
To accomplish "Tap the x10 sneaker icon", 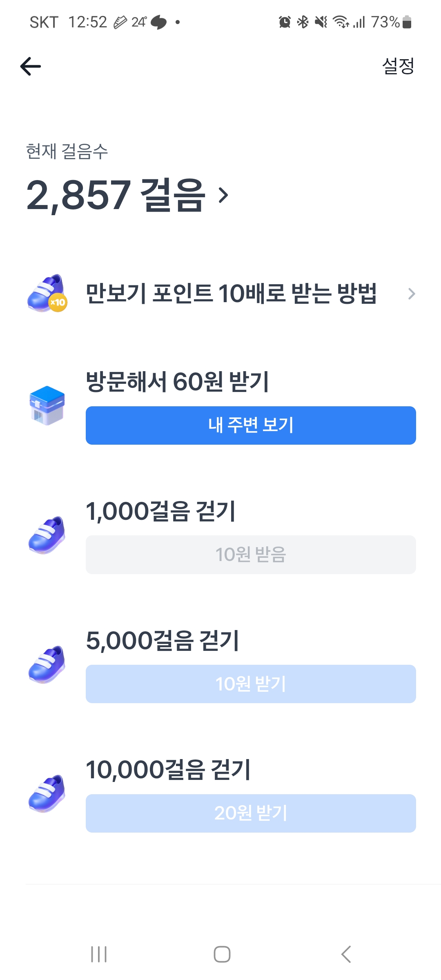I will coord(47,293).
